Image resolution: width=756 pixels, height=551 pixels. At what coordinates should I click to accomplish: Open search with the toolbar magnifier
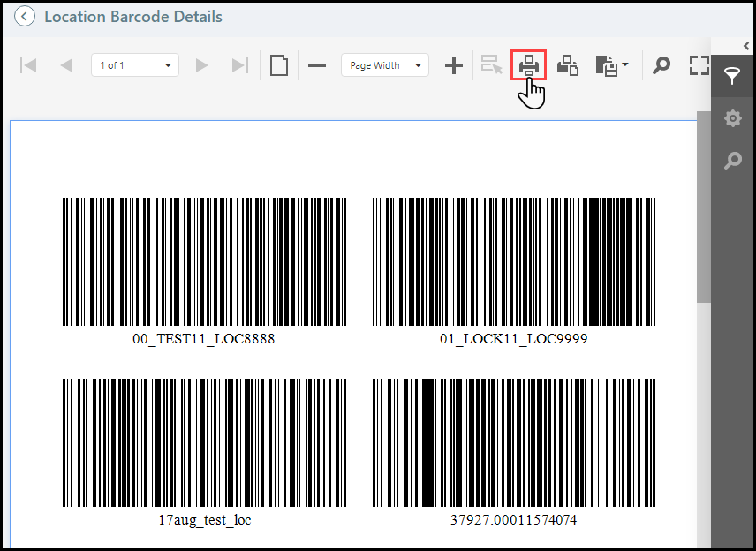[x=661, y=65]
